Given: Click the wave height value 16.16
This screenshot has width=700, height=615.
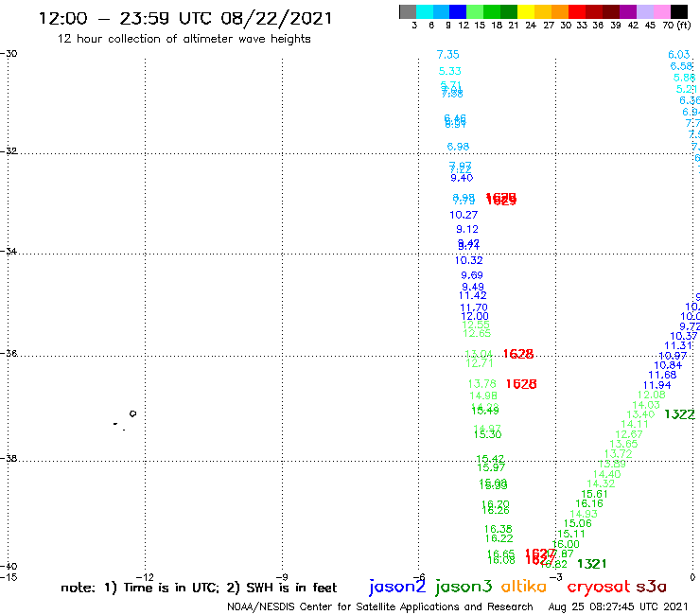Looking at the screenshot, I should pyautogui.click(x=588, y=503).
